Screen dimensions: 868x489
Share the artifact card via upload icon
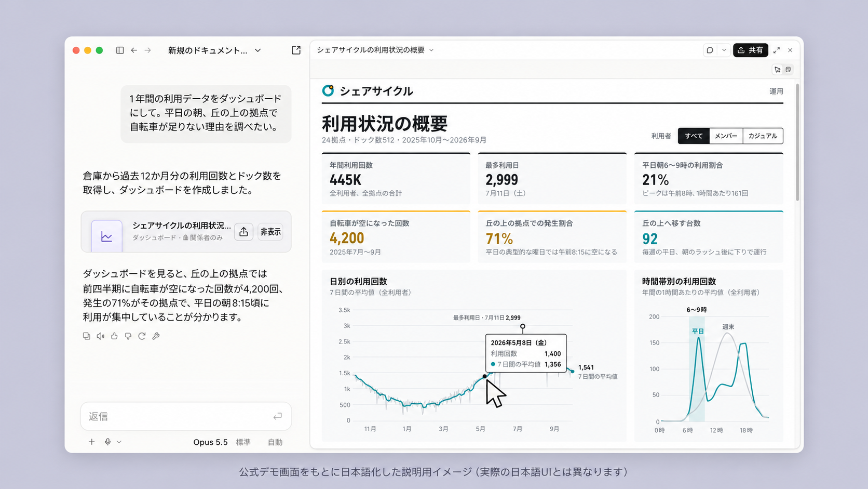243,232
